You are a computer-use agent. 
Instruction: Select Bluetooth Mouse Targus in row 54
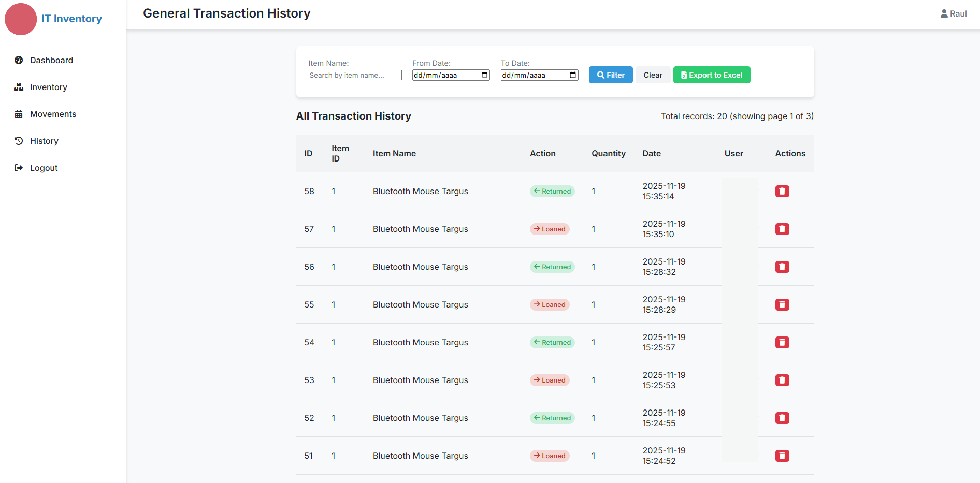pyautogui.click(x=421, y=342)
